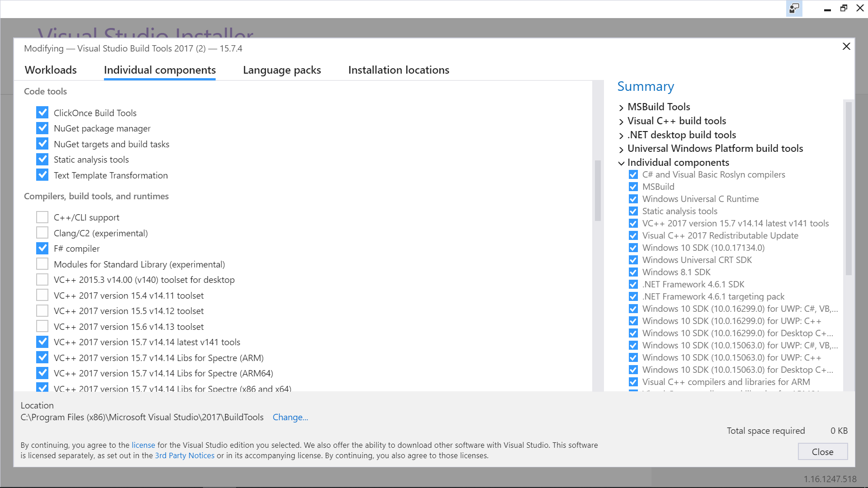Image resolution: width=868 pixels, height=488 pixels.
Task: Check VC++ 2017 version 15.6 v14.13 toolset
Action: (x=42, y=326)
